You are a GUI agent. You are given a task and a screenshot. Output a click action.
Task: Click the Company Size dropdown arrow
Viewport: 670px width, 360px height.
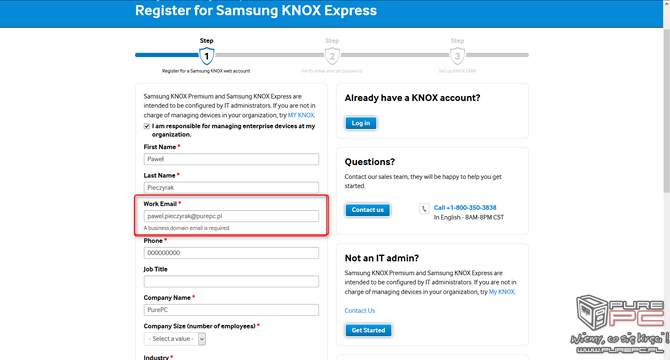coord(202,339)
